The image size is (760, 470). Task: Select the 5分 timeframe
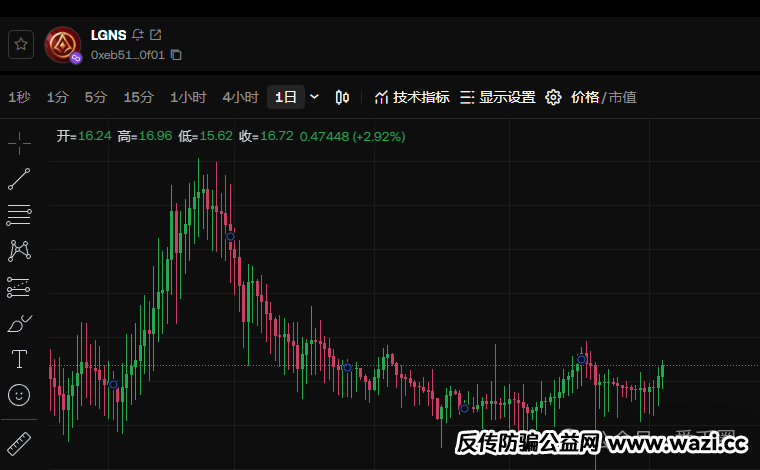pos(95,97)
